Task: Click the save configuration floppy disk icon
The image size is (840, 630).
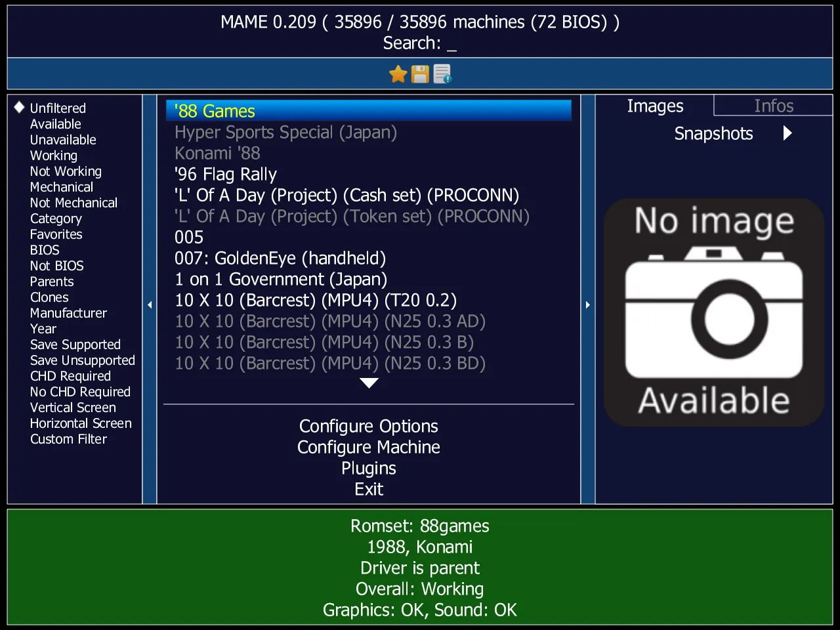Action: (419, 73)
